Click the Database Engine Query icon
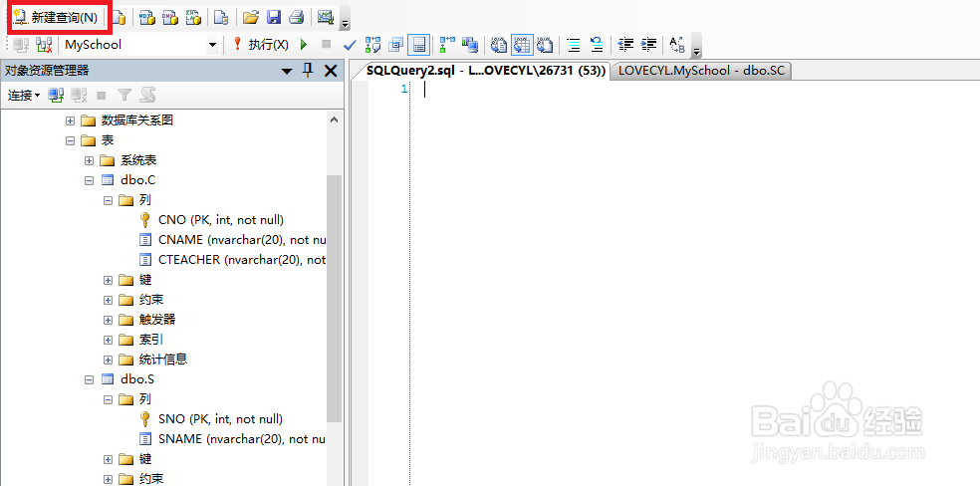 [119, 18]
